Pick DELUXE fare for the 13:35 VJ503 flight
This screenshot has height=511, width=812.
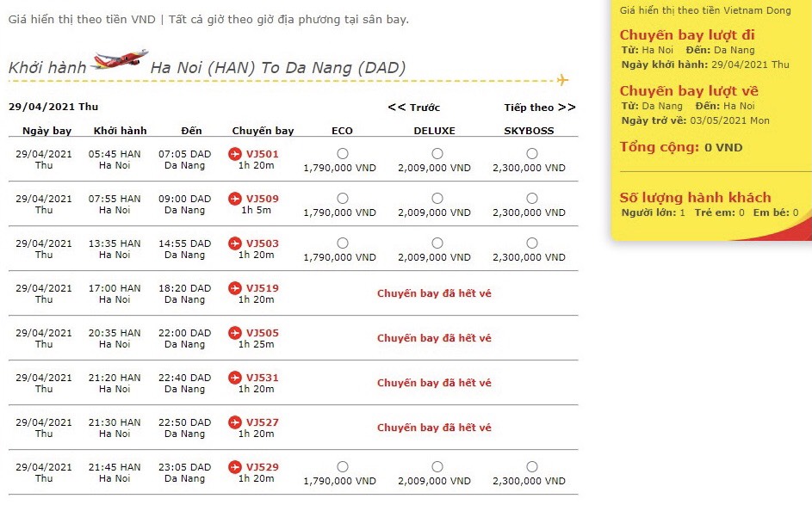(x=437, y=243)
